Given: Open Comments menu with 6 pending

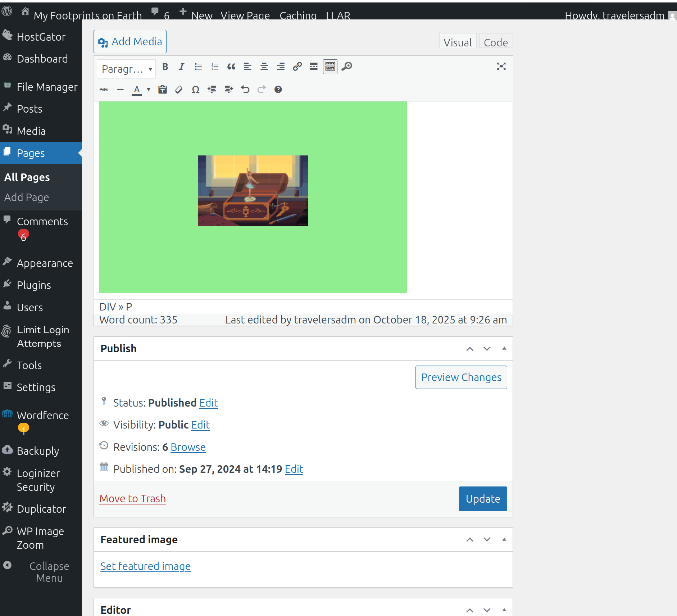Looking at the screenshot, I should [x=41, y=228].
